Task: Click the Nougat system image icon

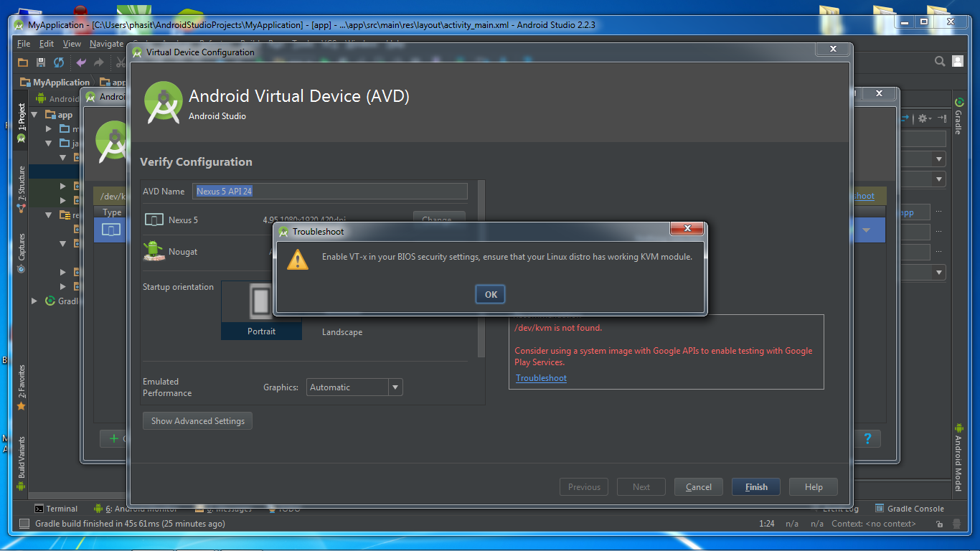Action: click(153, 251)
